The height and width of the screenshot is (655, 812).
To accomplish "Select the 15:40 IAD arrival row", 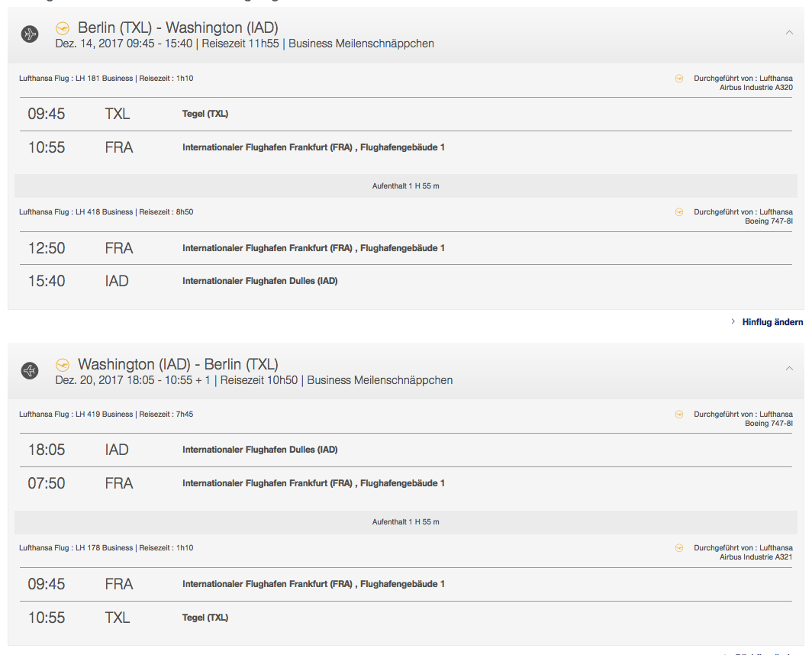I will 405,281.
